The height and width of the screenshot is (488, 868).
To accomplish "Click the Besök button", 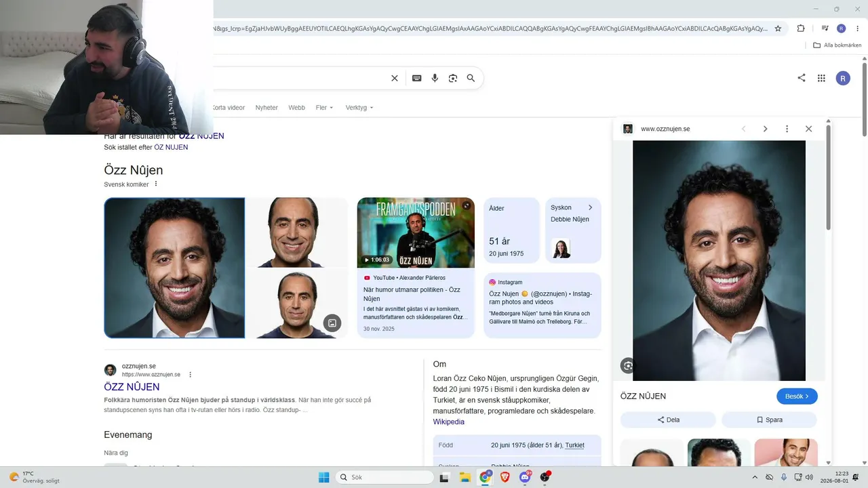I will (x=797, y=396).
